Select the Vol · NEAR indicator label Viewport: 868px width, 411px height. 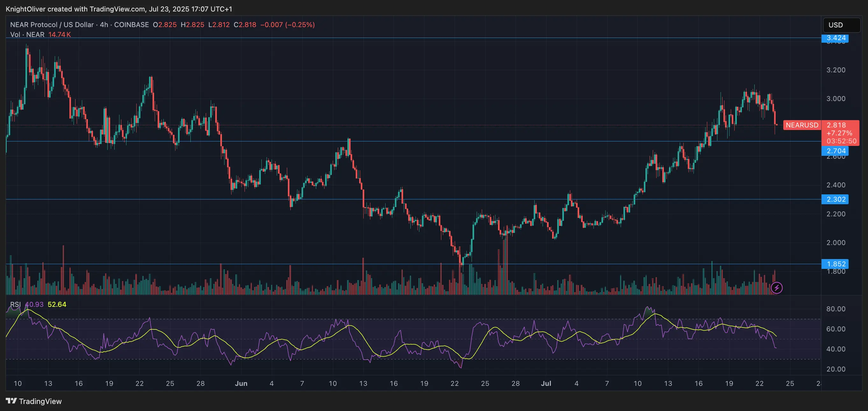27,34
